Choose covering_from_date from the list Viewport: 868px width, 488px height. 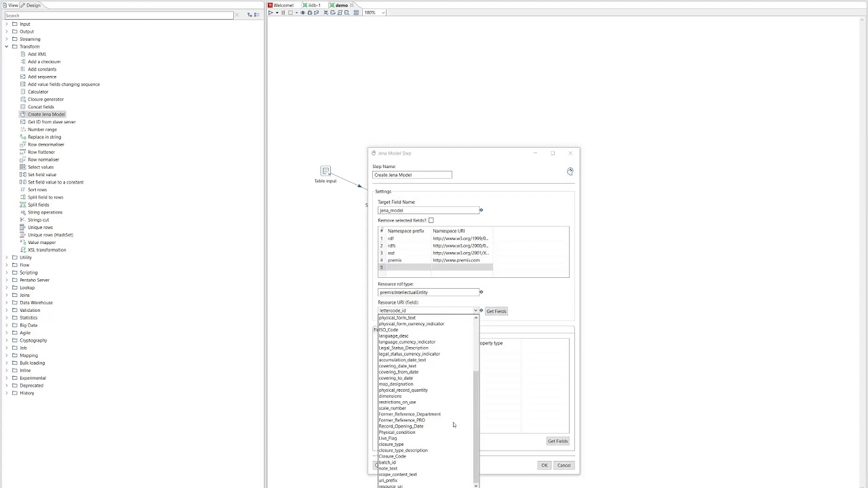click(x=399, y=372)
